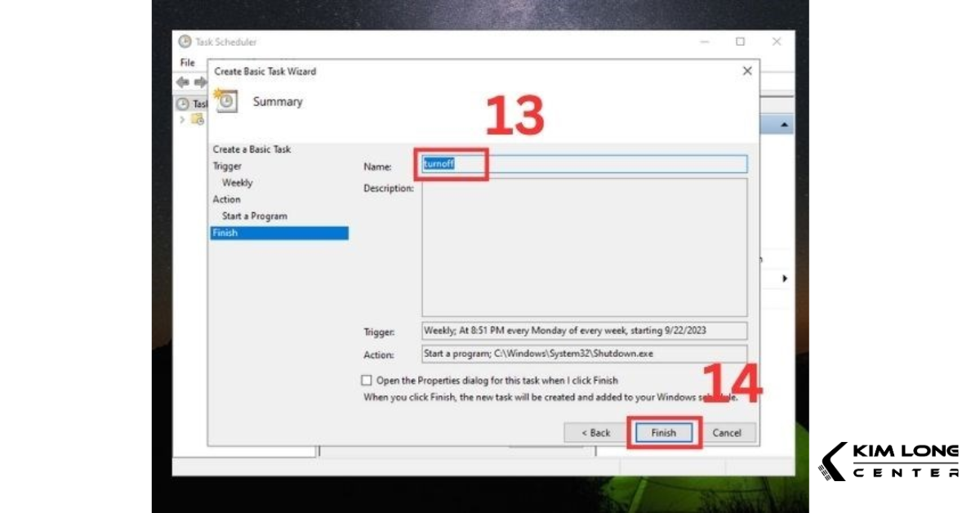Click the back navigation arrow in the toolbar

click(183, 82)
